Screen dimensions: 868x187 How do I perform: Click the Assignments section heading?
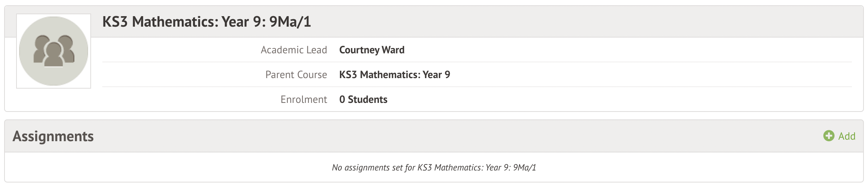coord(53,136)
